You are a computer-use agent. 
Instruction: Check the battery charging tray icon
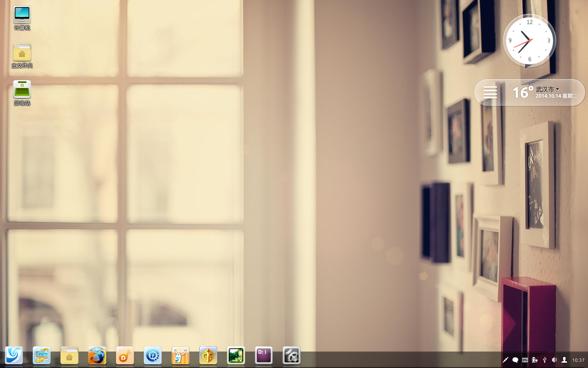pyautogui.click(x=535, y=360)
